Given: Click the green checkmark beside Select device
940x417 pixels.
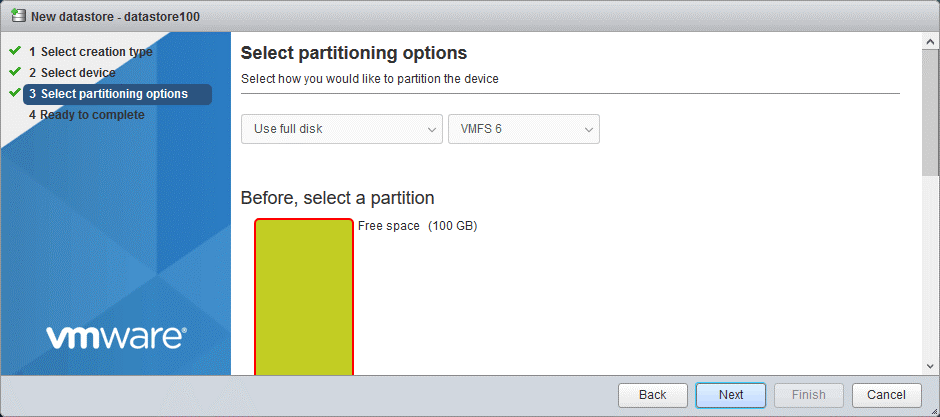Looking at the screenshot, I should [x=14, y=72].
